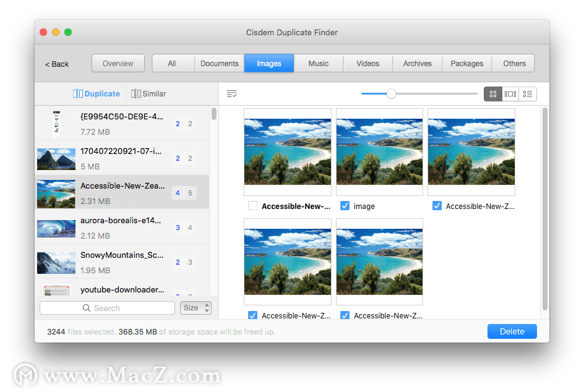This screenshot has height=392, width=584.
Task: Click the top-right beach thumbnail
Action: pyautogui.click(x=471, y=152)
